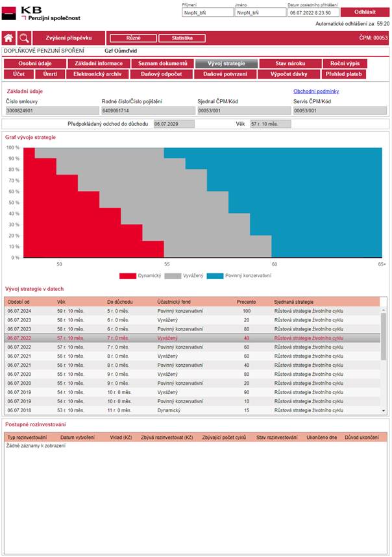
Task: Open the Různé menu
Action: (x=132, y=38)
